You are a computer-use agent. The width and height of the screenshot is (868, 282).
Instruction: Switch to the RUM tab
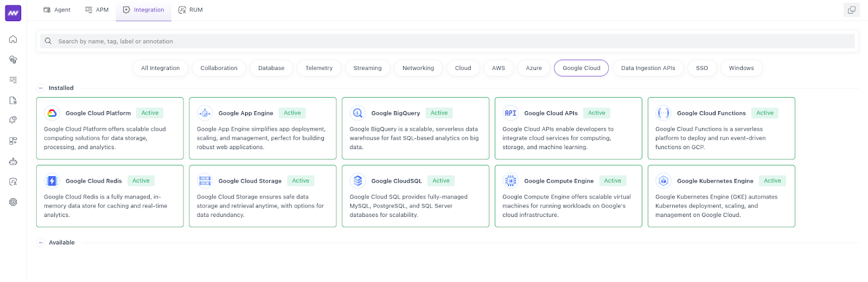click(190, 10)
